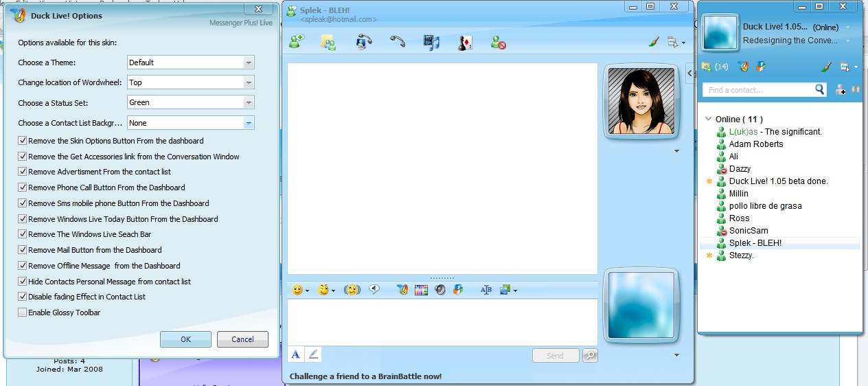Viewport: 868px width, 386px height.
Task: Open the colored cubes icon in input toolbar
Action: 458,290
